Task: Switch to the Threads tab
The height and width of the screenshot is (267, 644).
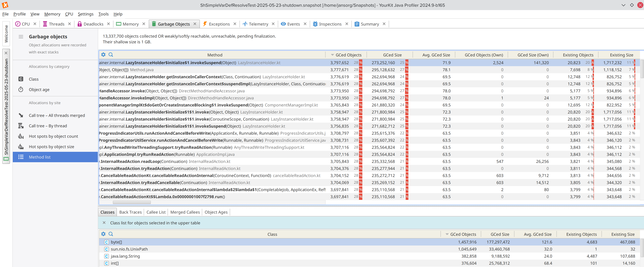Action: pyautogui.click(x=53, y=24)
